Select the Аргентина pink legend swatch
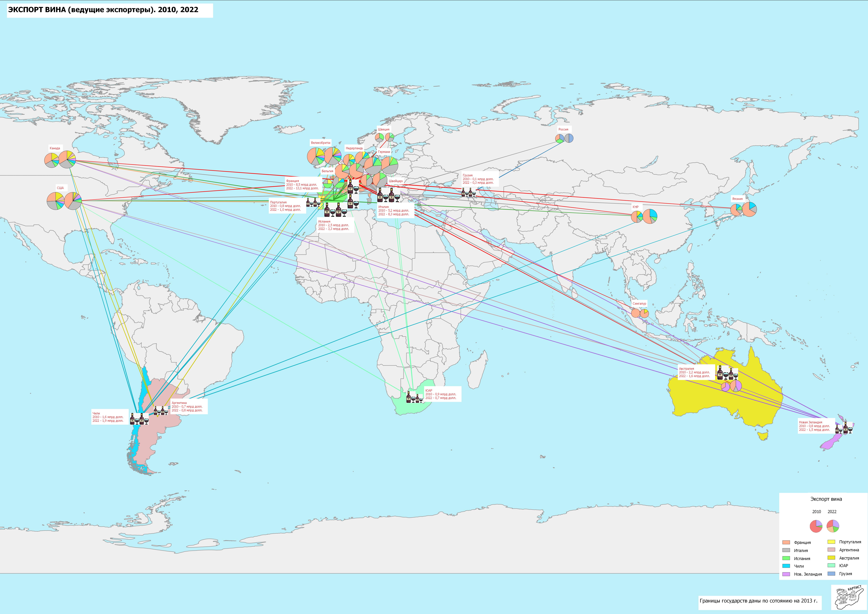The width and height of the screenshot is (868, 614). click(x=831, y=550)
